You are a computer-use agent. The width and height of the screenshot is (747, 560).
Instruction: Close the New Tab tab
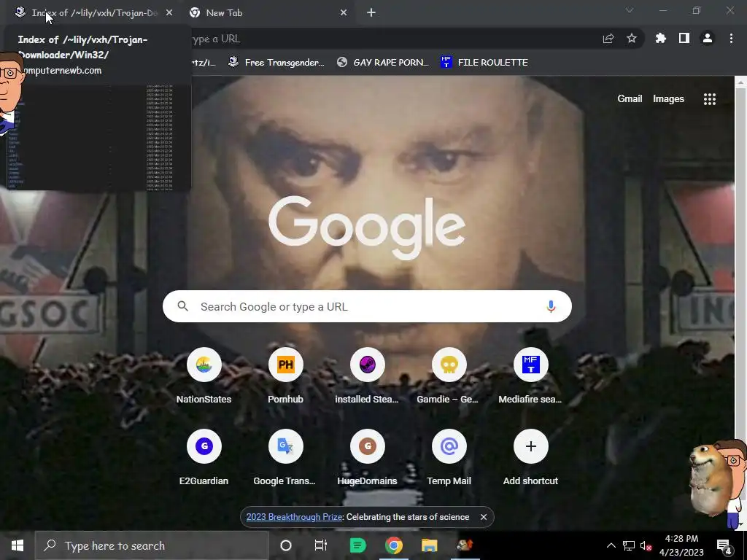tap(344, 13)
